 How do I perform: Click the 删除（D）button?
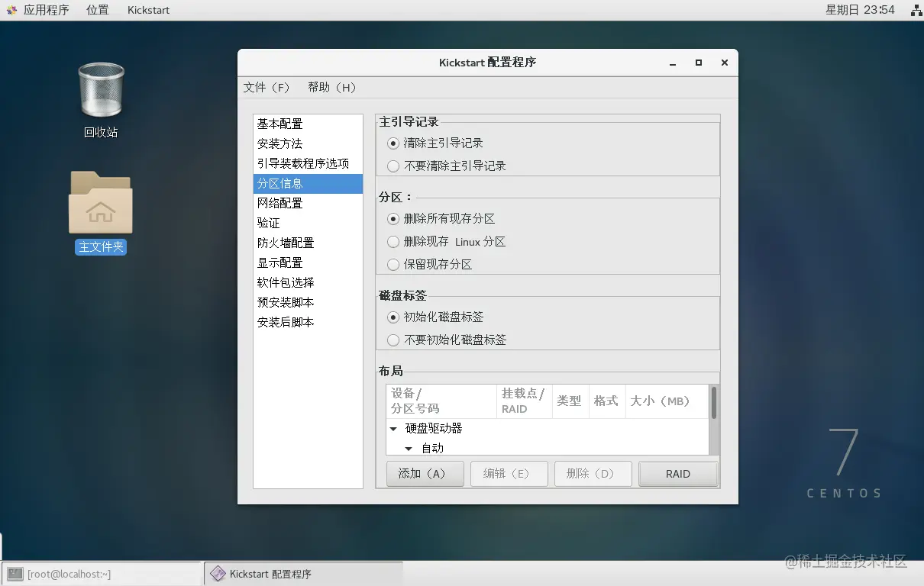pyautogui.click(x=593, y=474)
